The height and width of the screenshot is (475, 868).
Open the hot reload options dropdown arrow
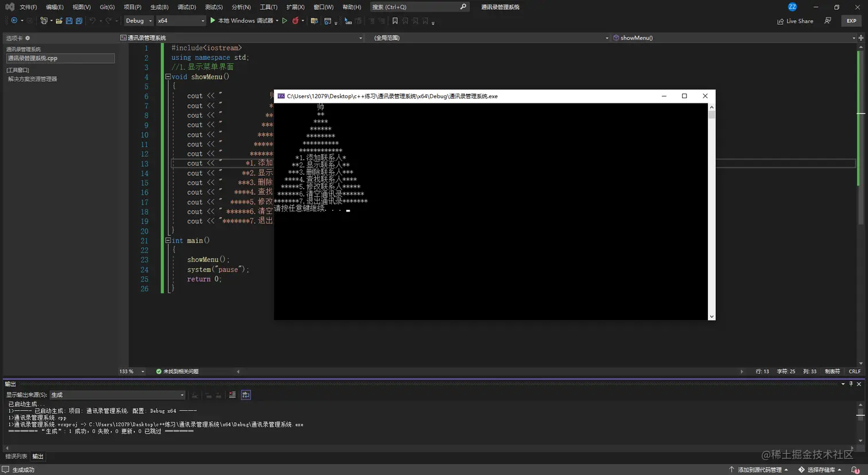[303, 21]
